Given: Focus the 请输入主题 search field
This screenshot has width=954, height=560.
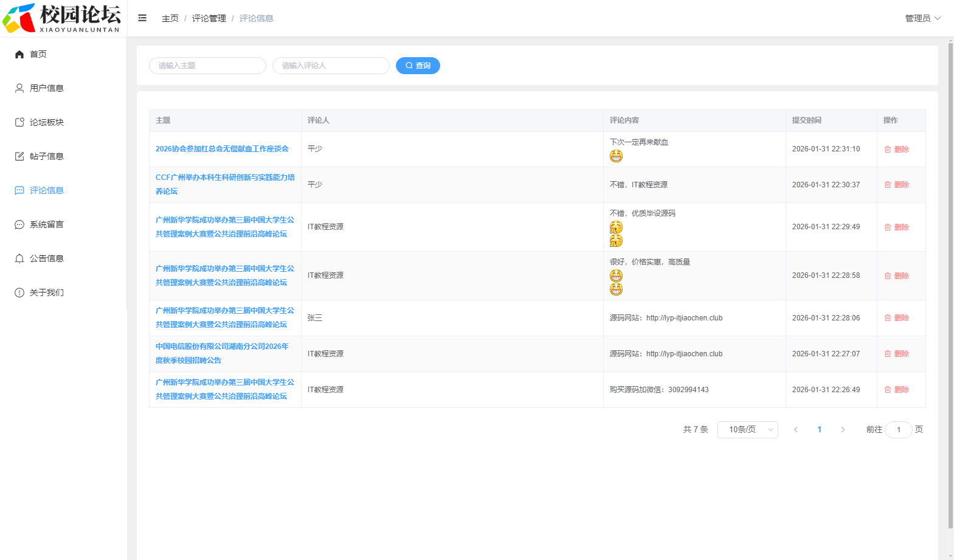Looking at the screenshot, I should coord(207,66).
